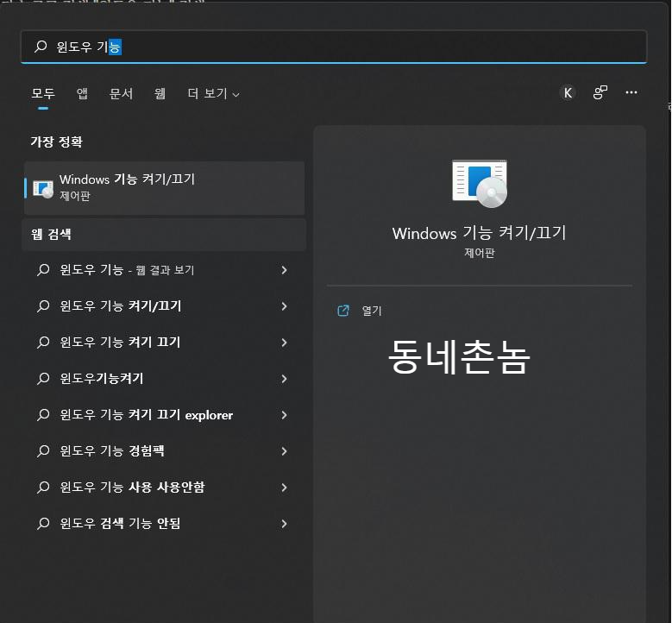Click the magnifier icon beside the explorer suggestion

tap(43, 415)
